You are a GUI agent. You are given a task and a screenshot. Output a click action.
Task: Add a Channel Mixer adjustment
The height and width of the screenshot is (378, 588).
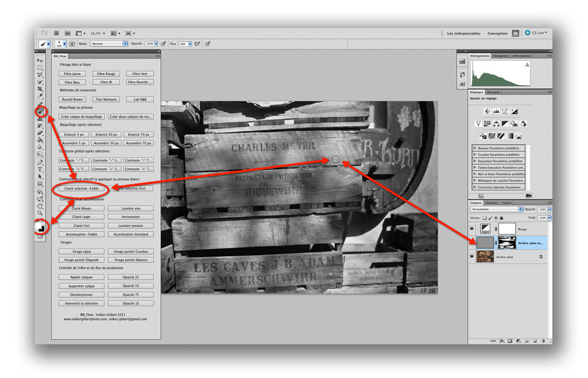[x=523, y=123]
